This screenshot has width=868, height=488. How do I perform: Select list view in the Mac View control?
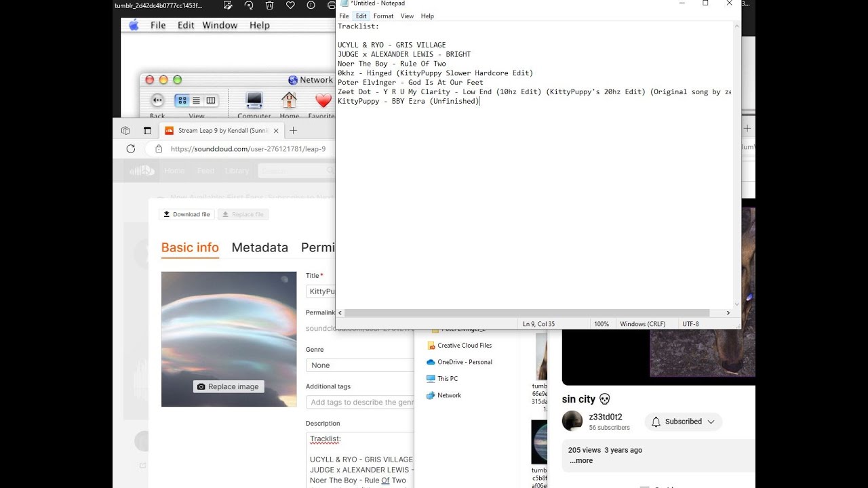197,100
